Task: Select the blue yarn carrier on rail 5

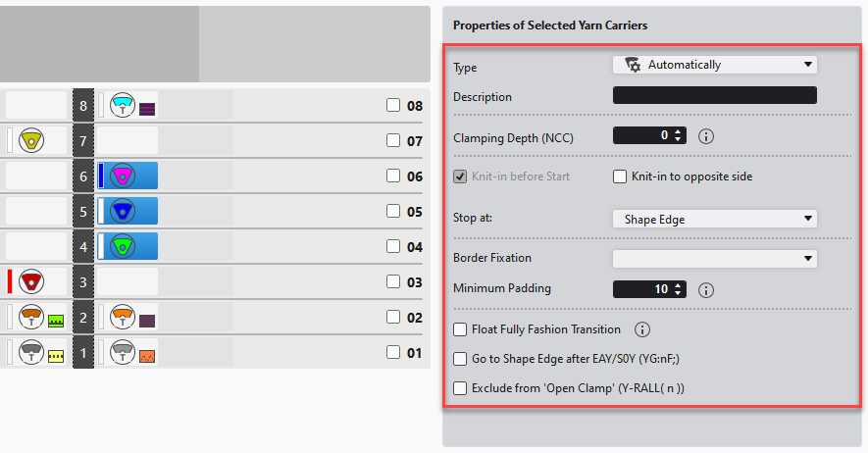Action: pos(123,211)
